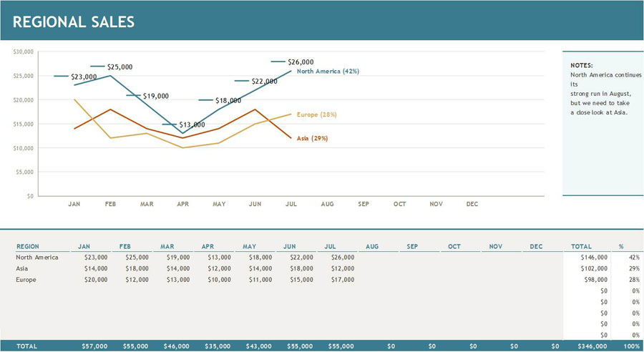The height and width of the screenshot is (352, 644).
Task: Select the DEC label on the chart axis
Action: 472,204
